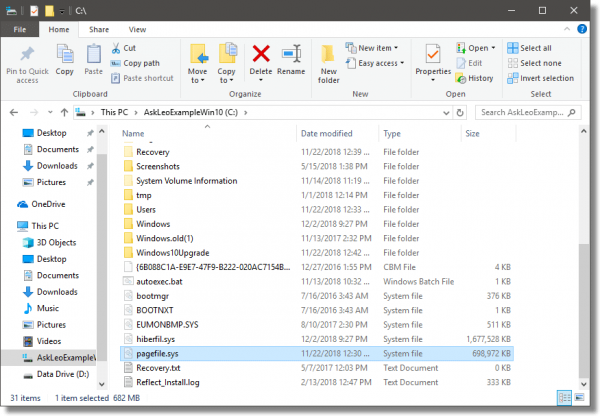The height and width of the screenshot is (416, 600).
Task: Click New folder quick access toolbar icon
Action: (x=49, y=11)
